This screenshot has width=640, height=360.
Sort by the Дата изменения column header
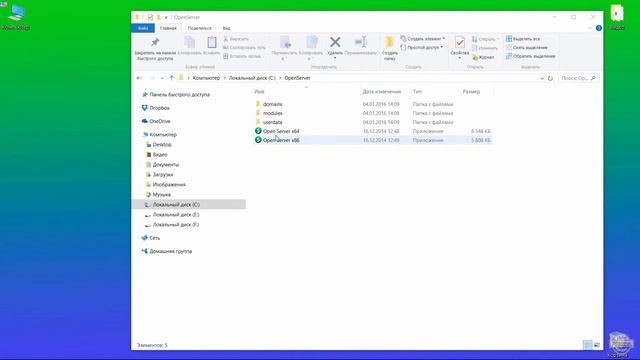click(x=382, y=92)
